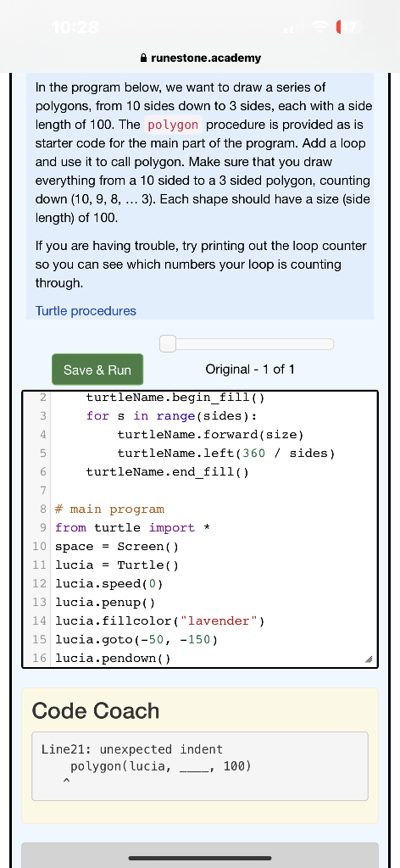The height and width of the screenshot is (868, 400).
Task: Click the '# main program' comment line
Action: (109, 509)
